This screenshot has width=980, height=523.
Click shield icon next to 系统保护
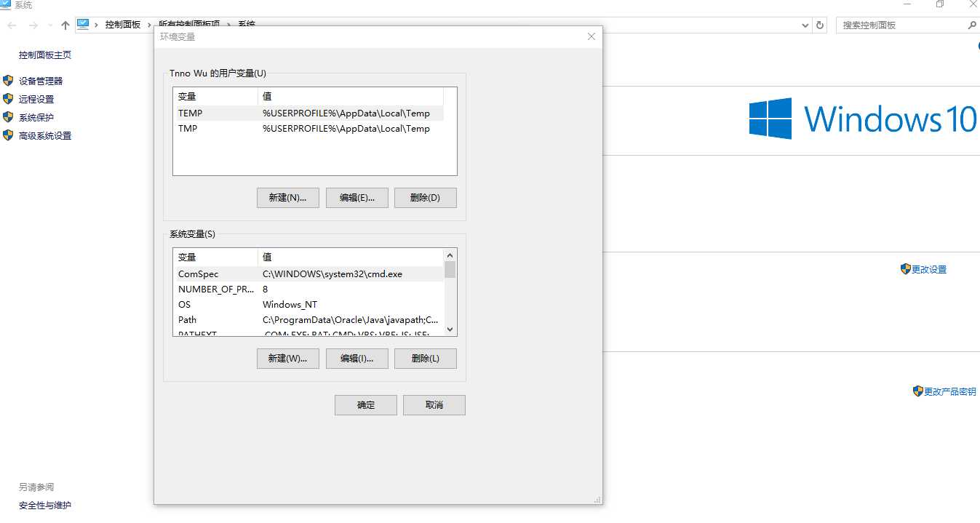pyautogui.click(x=8, y=117)
